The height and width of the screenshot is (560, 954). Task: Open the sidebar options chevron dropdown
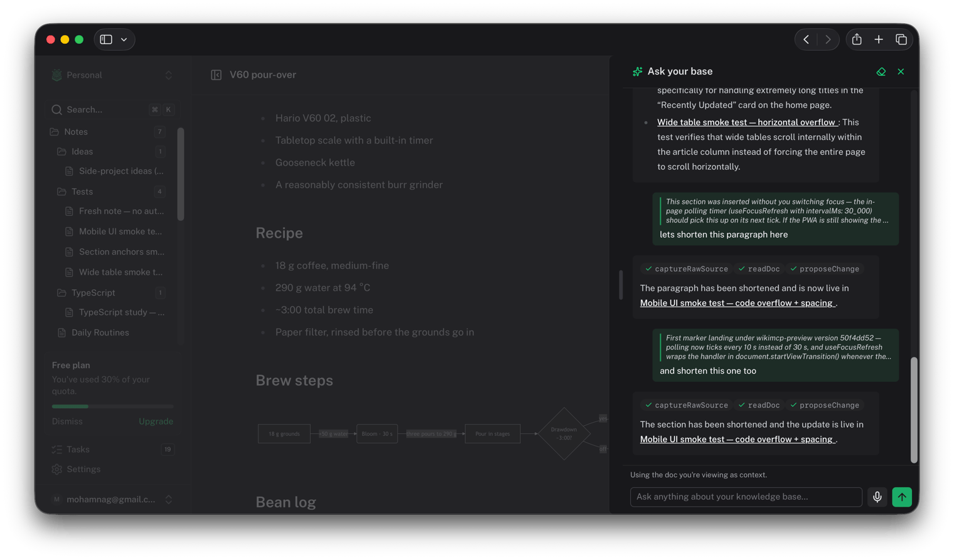pos(124,40)
